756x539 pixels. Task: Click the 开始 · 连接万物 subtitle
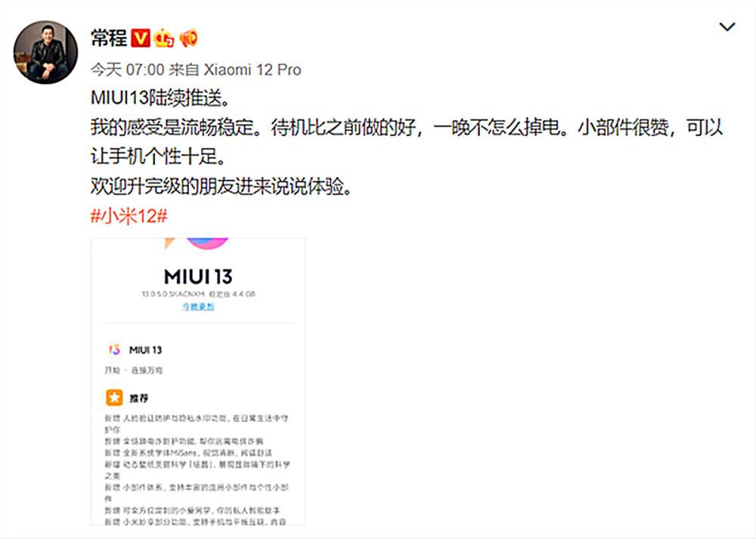[x=134, y=370]
